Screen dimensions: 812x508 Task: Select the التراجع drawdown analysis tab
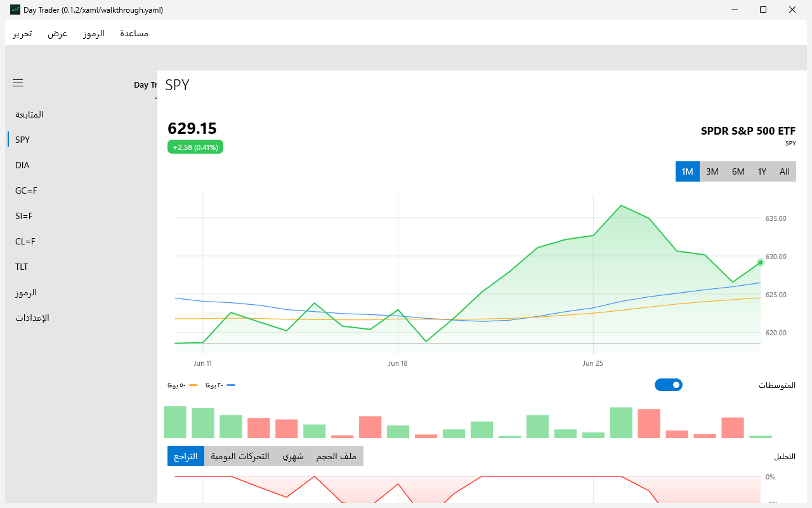click(x=186, y=456)
